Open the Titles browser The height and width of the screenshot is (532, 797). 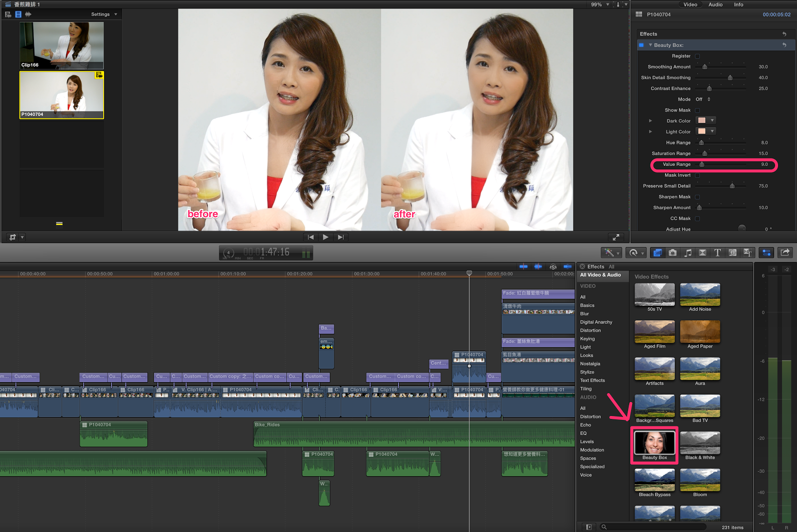click(x=717, y=253)
